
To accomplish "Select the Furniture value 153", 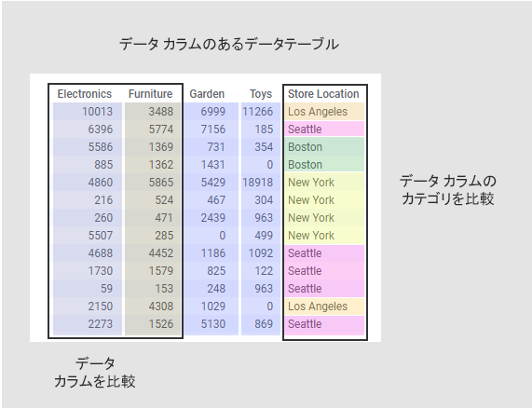I will point(164,288).
